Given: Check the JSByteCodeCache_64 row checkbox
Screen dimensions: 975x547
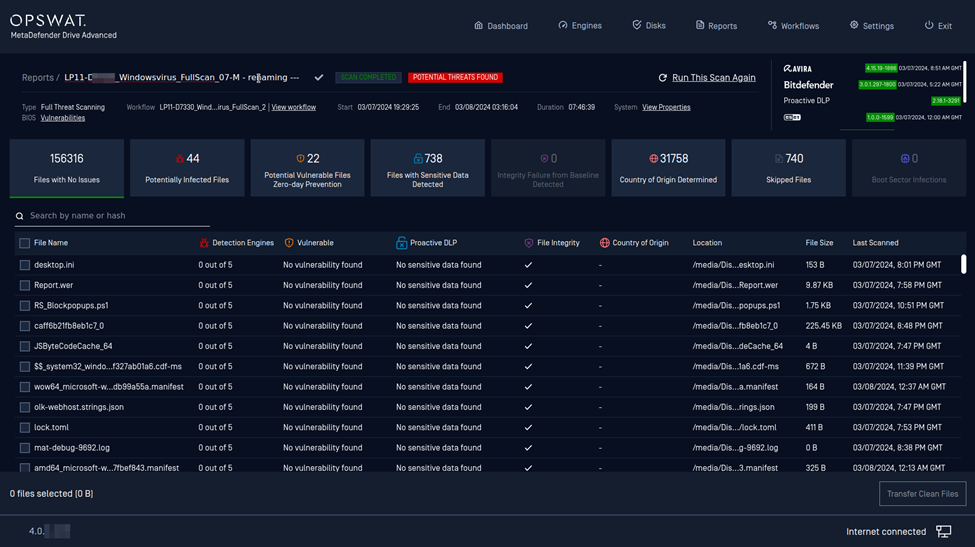Looking at the screenshot, I should point(24,346).
